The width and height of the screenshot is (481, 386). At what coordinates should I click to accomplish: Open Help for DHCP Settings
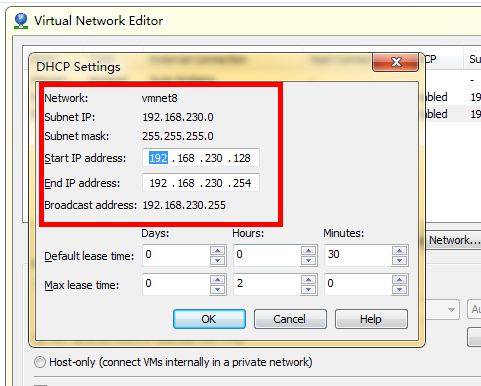(371, 319)
